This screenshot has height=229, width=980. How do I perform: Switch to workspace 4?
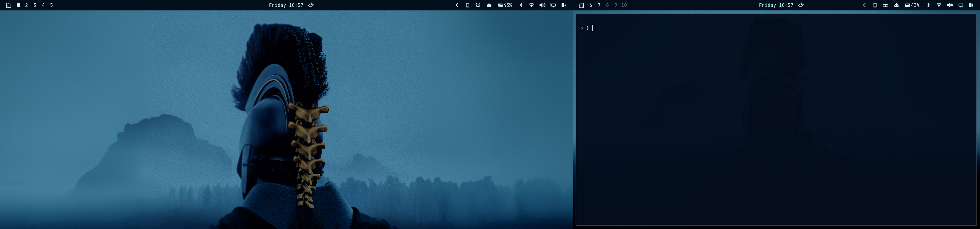coord(43,5)
